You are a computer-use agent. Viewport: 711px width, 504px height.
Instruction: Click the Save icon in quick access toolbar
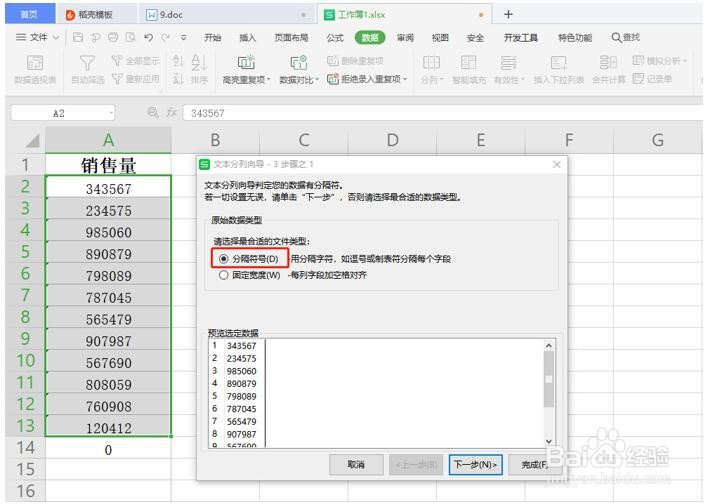(78, 38)
